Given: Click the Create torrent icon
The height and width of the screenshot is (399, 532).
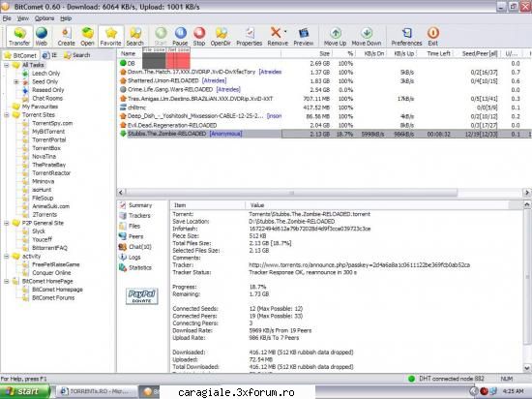Looking at the screenshot, I should (x=66, y=36).
